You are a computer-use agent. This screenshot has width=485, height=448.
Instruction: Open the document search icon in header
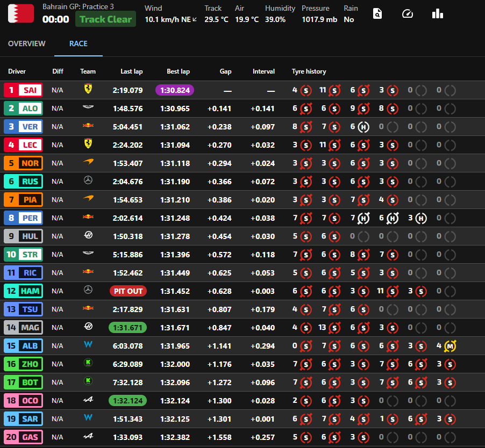click(x=377, y=14)
